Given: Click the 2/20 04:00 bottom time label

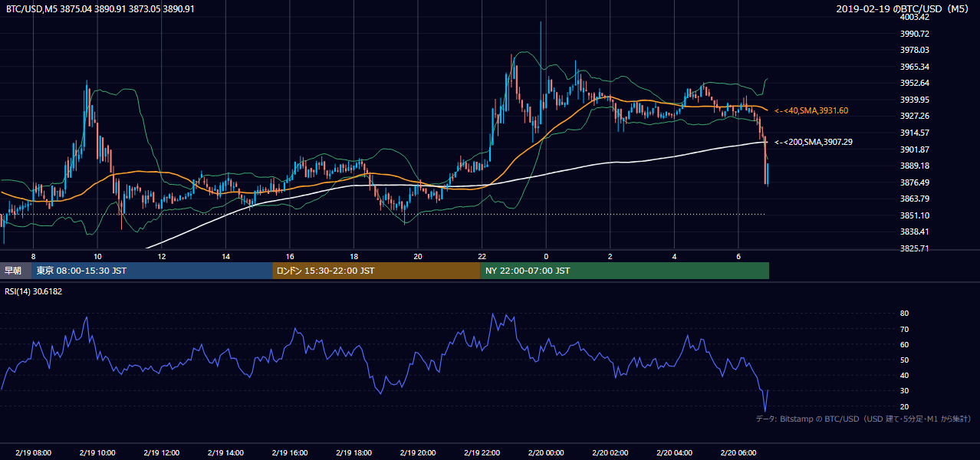Looking at the screenshot, I should pyautogui.click(x=674, y=453).
